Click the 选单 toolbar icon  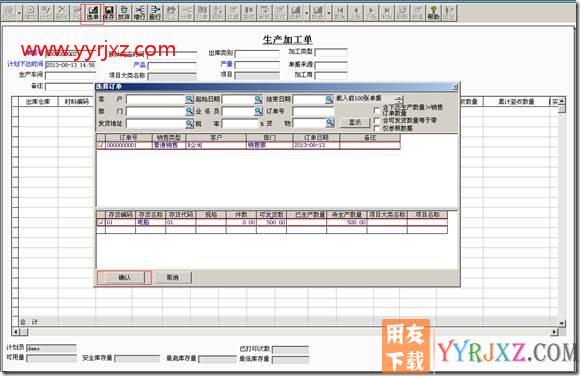tap(93, 13)
